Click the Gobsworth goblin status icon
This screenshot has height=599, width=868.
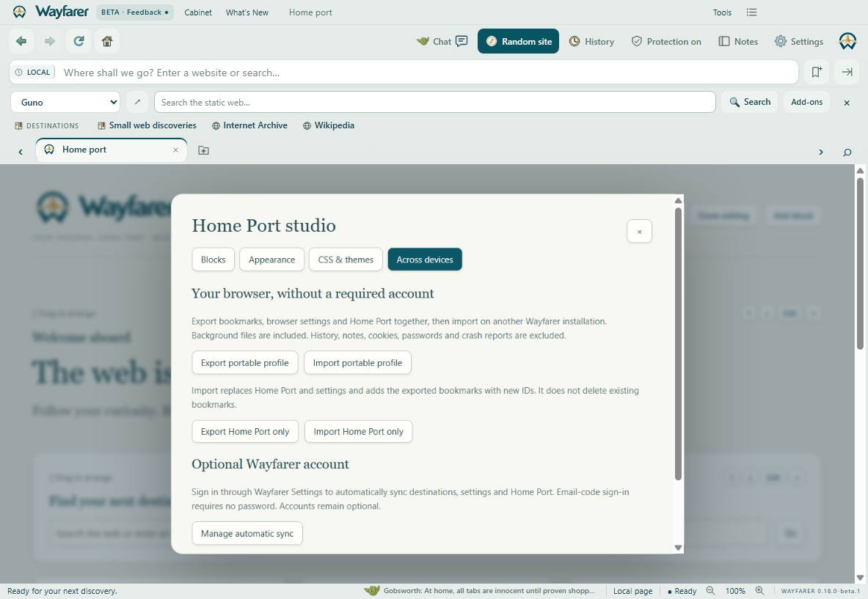[x=371, y=591]
